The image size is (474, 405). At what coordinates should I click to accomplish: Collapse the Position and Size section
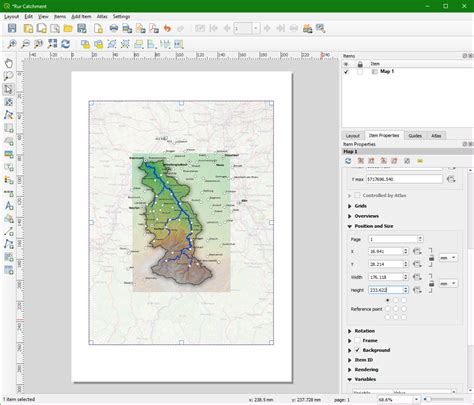click(350, 226)
